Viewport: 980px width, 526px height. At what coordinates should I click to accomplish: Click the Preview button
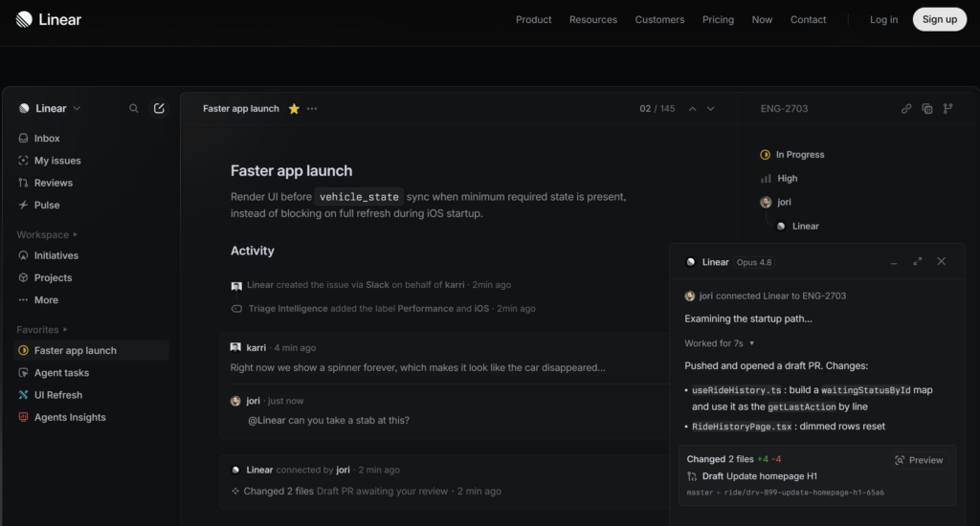pyautogui.click(x=919, y=460)
